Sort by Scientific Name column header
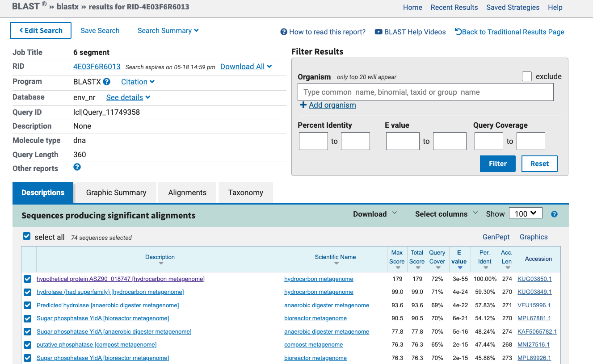593x364 pixels. coord(336,259)
